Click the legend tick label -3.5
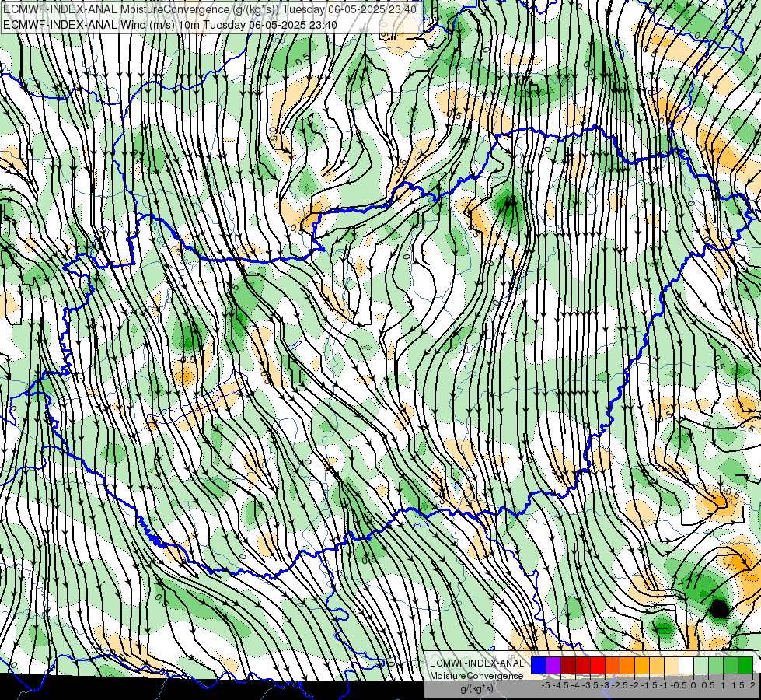 (590, 685)
